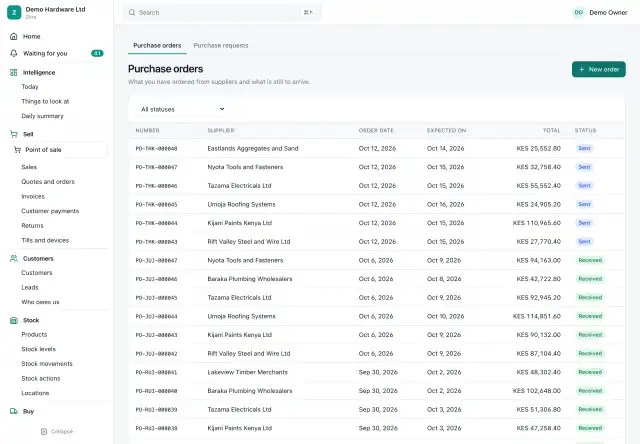Viewport: 640px width, 444px height.
Task: Open order PO-RUI-000041
Action: (156, 372)
